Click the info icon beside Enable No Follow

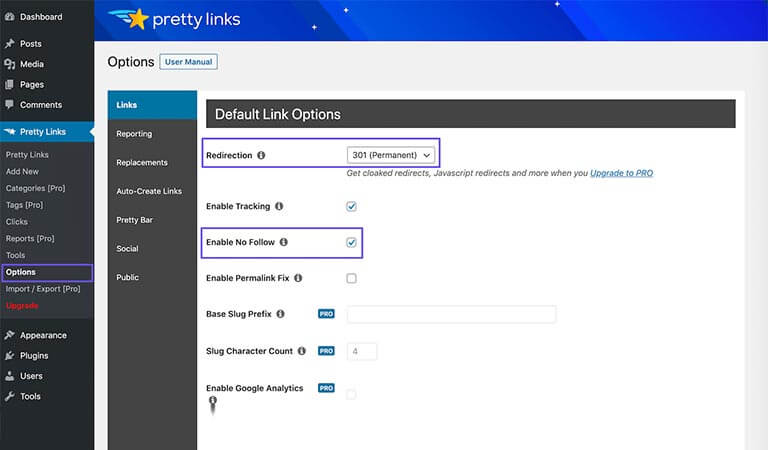pos(284,242)
